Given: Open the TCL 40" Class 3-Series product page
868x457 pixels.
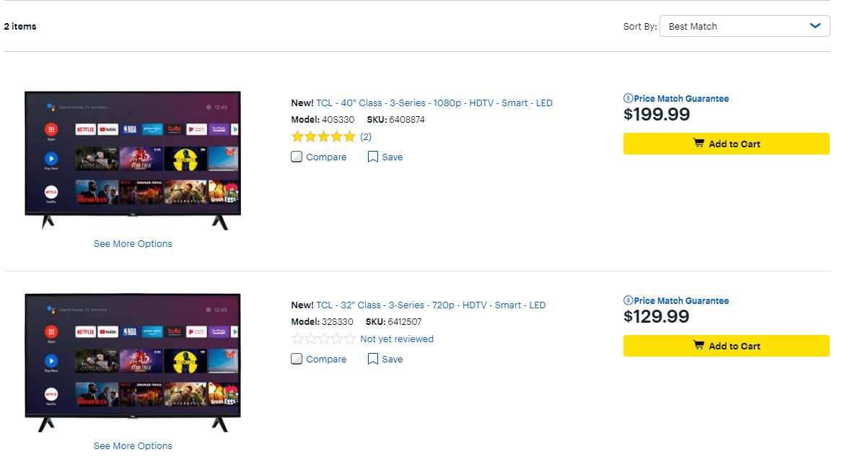Looking at the screenshot, I should [432, 103].
